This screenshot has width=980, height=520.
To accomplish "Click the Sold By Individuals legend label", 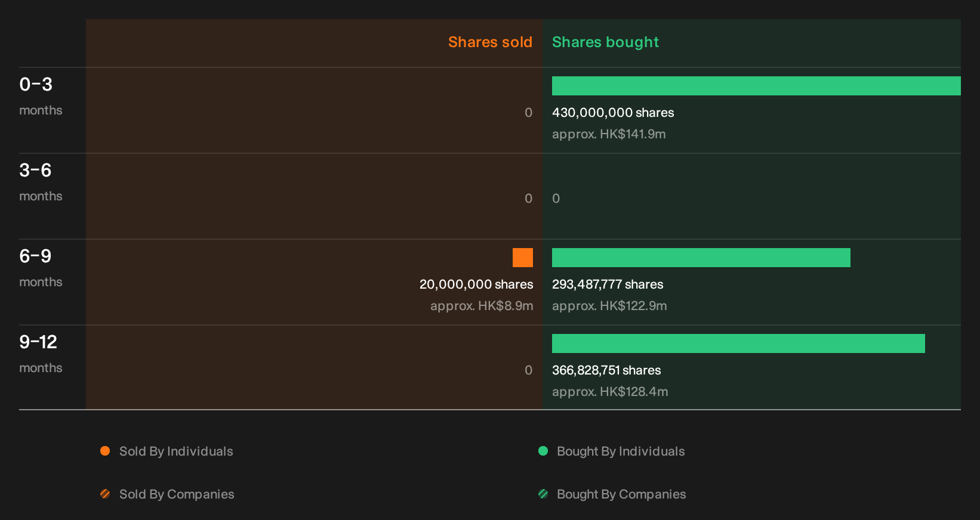I will (x=176, y=451).
